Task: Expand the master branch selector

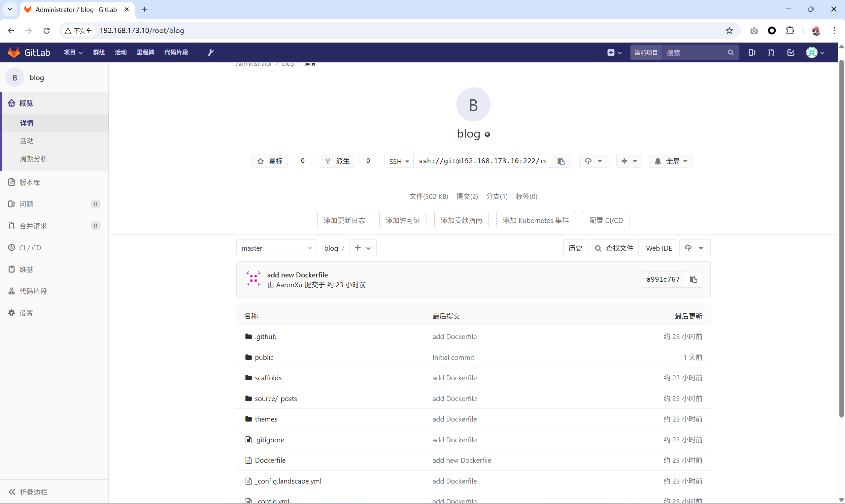Action: click(x=276, y=248)
